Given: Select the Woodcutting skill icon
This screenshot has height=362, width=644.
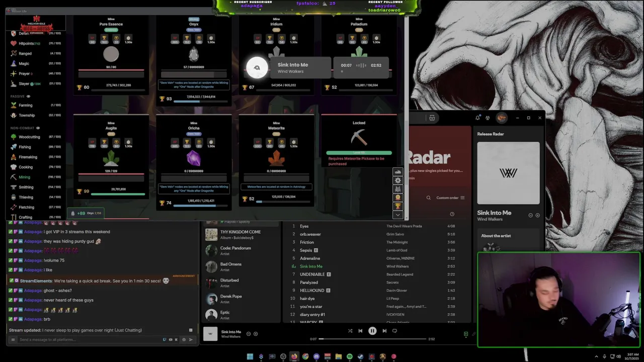Looking at the screenshot, I should coord(14,137).
